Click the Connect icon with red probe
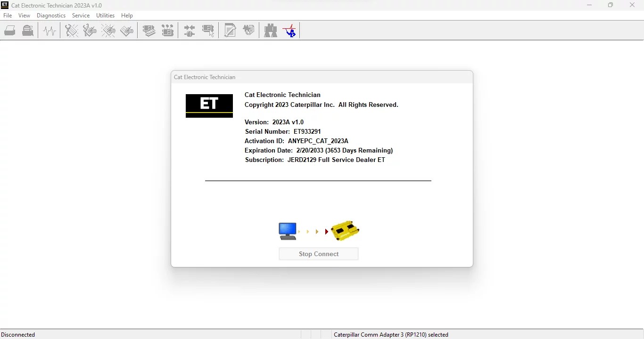 click(x=289, y=30)
